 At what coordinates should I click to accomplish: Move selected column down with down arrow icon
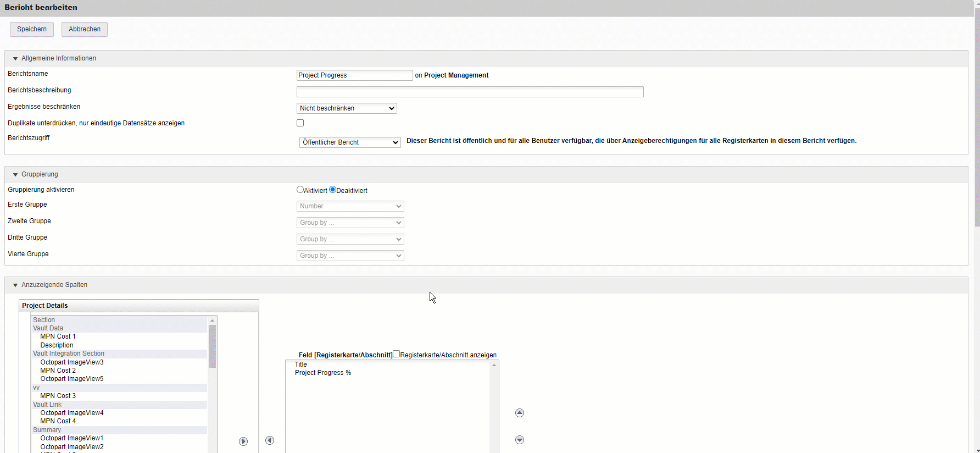pos(520,440)
